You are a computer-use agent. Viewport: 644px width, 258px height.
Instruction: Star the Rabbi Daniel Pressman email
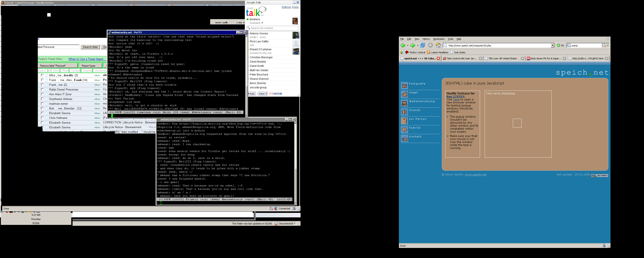(46, 90)
